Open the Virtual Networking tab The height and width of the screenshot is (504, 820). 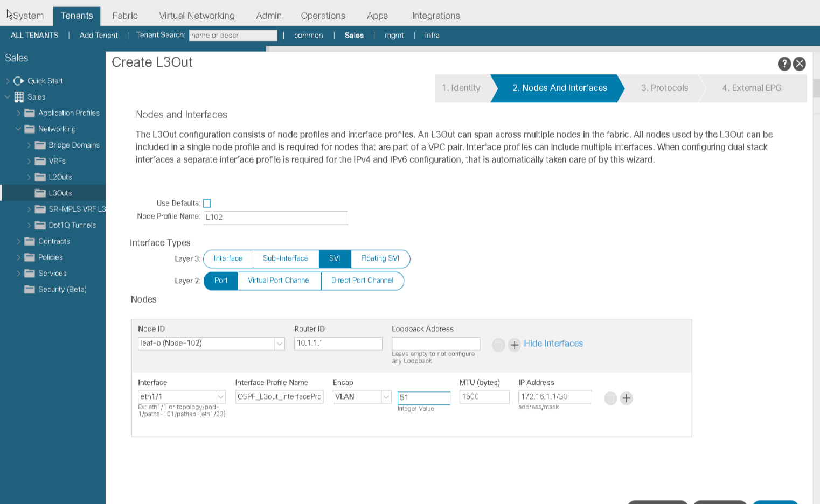point(197,16)
